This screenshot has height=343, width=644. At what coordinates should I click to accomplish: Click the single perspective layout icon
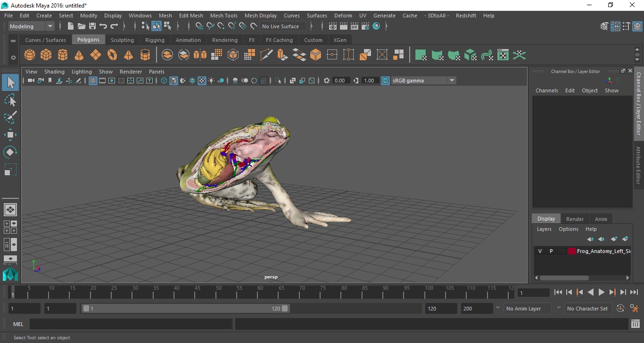pyautogui.click(x=10, y=210)
